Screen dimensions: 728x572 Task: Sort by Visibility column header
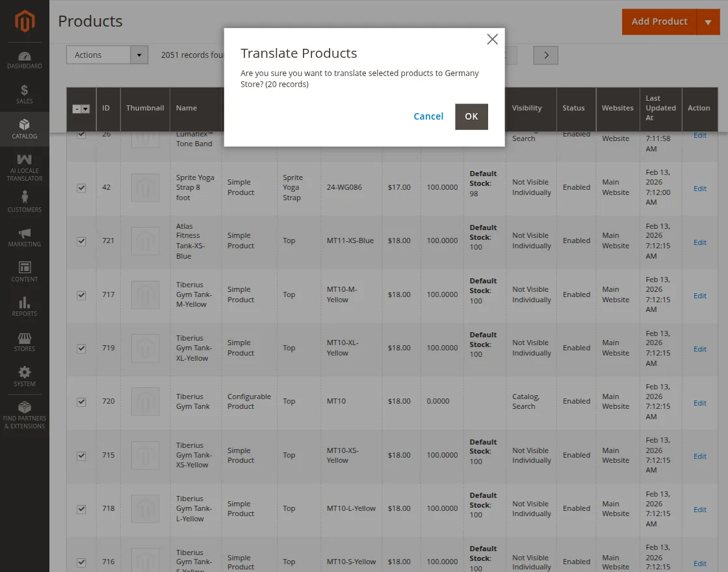pos(531,109)
